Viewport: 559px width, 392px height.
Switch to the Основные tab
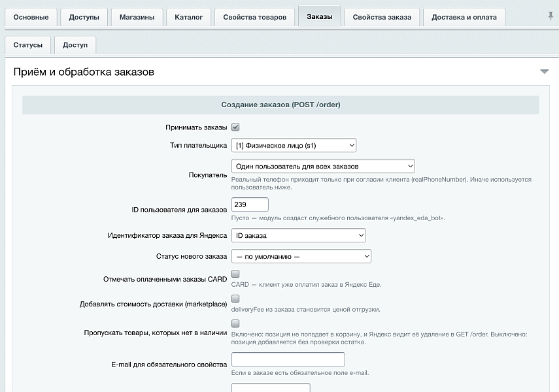coord(31,17)
